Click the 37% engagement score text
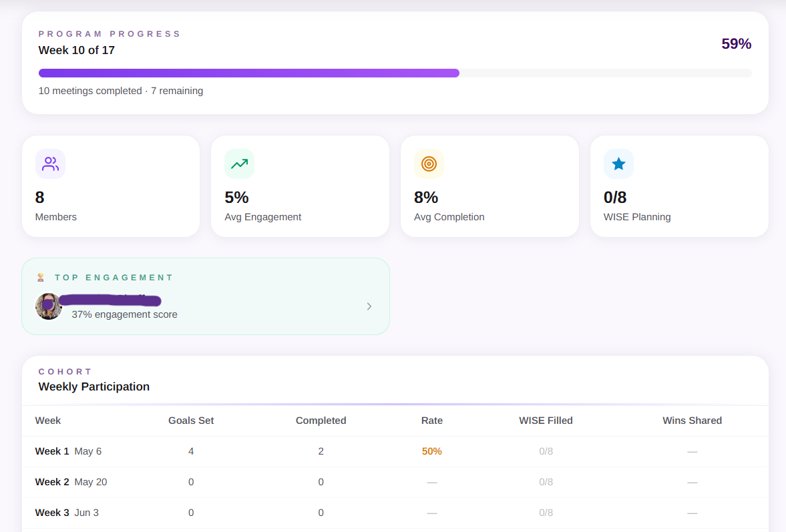The height and width of the screenshot is (532, 786). [124, 314]
